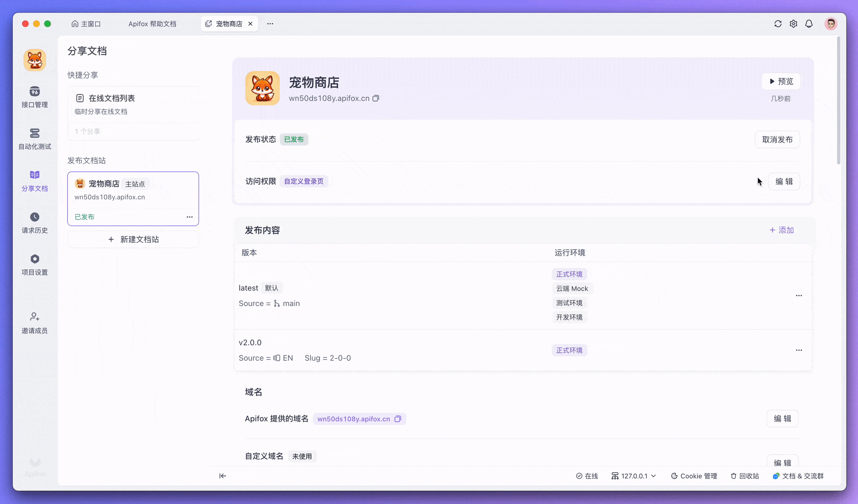Copy the Apifox provided domain link
The width and height of the screenshot is (858, 504).
tap(398, 419)
